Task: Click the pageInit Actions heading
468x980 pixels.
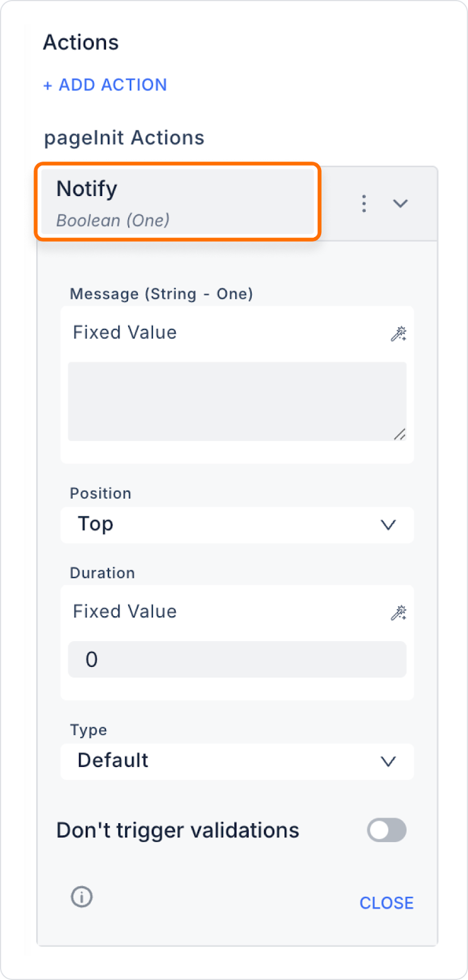Action: (124, 138)
